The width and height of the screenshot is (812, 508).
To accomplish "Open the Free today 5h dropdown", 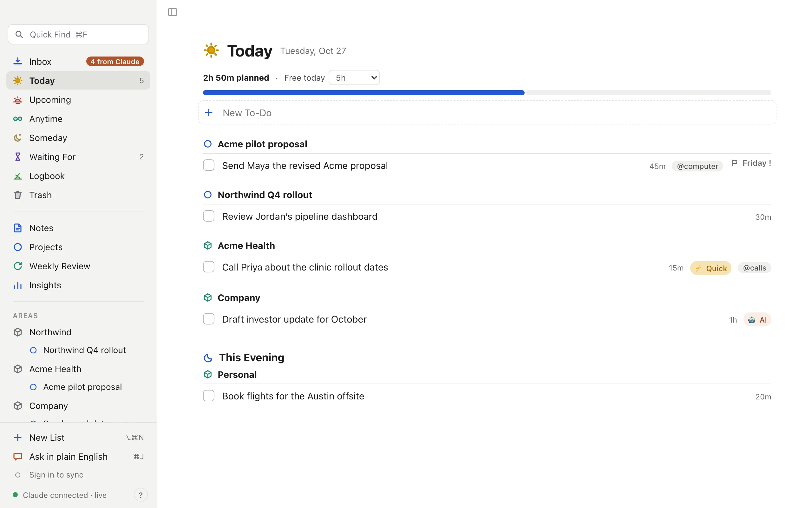I will (x=354, y=77).
